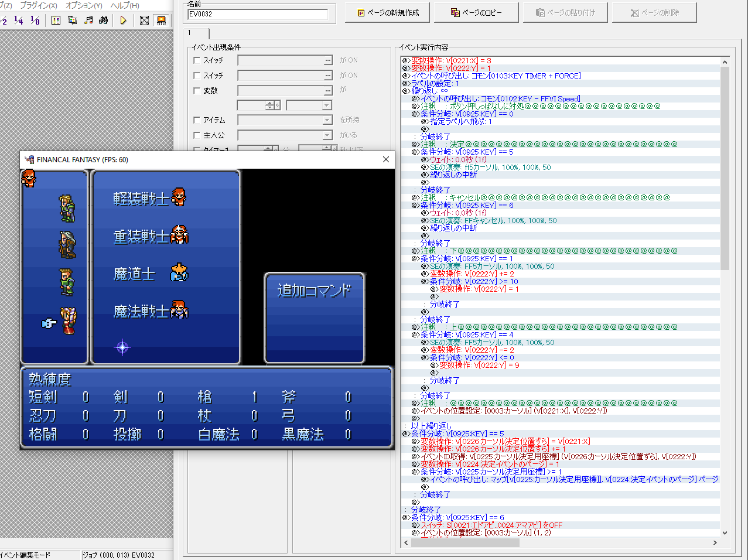Open the ヘルプ(H) menu
Image resolution: width=748 pixels, height=560 pixels.
[125, 5]
